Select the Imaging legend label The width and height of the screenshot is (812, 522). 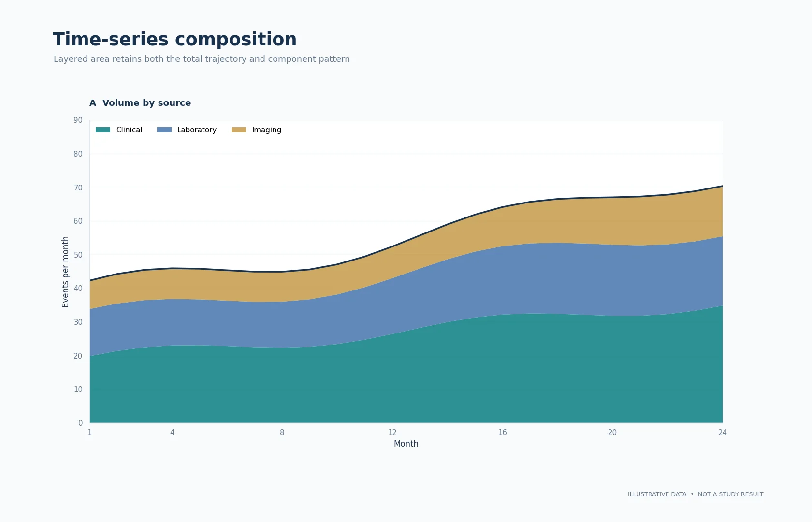(x=266, y=130)
